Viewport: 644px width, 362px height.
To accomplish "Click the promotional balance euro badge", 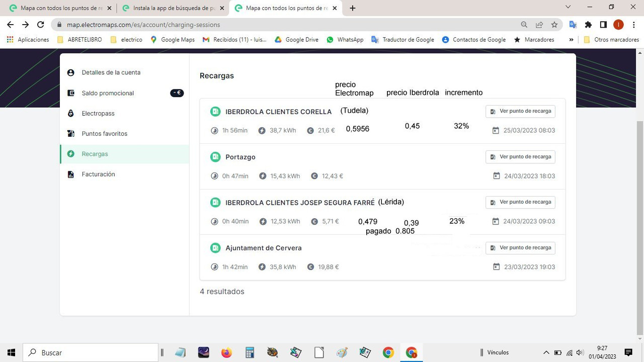I will (x=177, y=93).
